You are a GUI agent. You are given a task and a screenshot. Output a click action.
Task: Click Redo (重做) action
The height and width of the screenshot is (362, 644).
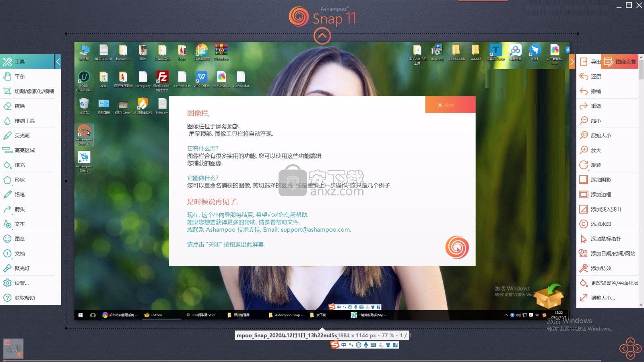click(x=607, y=106)
